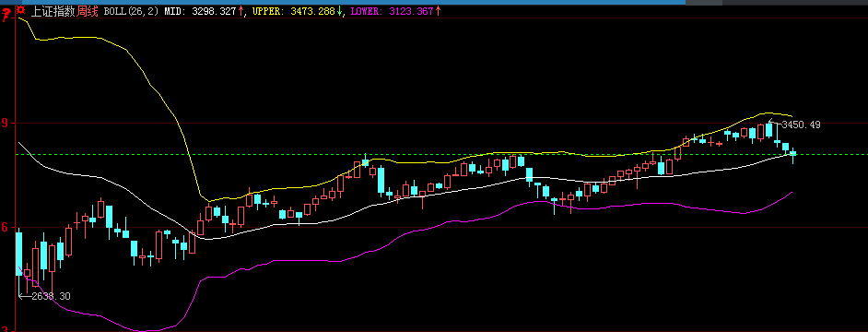This screenshot has height=332, width=868.
Task: Click the arrow marker beside 2638.30
Action: tap(24, 296)
